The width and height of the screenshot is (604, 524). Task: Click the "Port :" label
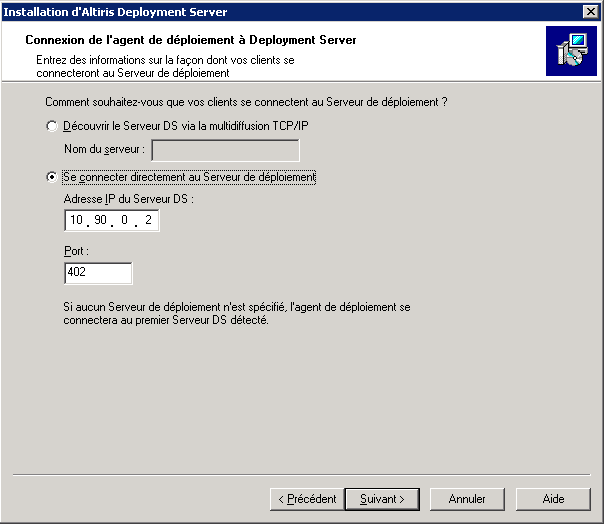tap(76, 251)
